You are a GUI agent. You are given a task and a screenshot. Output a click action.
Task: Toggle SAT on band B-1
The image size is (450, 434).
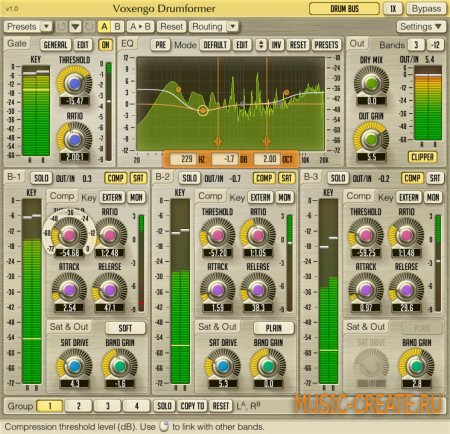[x=138, y=178]
